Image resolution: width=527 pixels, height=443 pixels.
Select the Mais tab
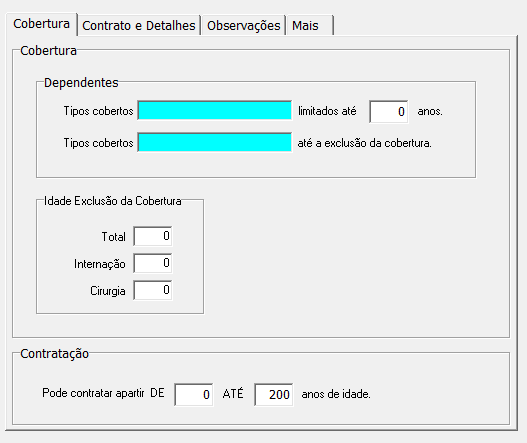click(x=310, y=26)
